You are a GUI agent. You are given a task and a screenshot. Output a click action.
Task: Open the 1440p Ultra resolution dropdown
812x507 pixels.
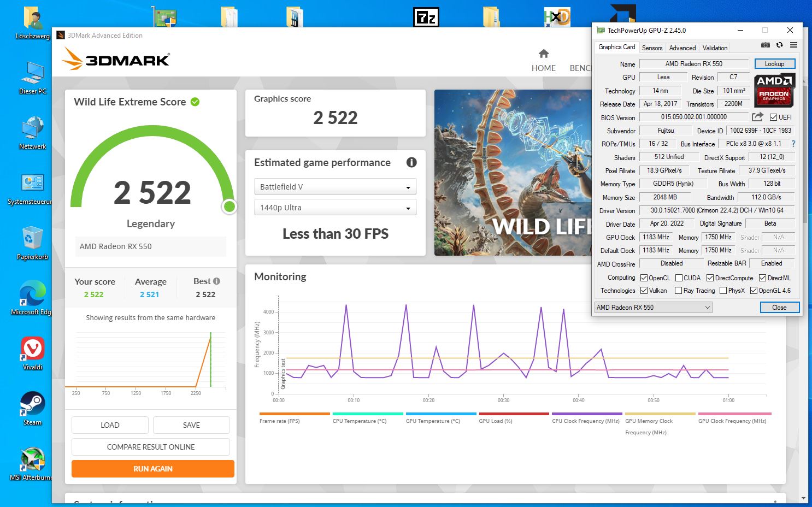336,208
